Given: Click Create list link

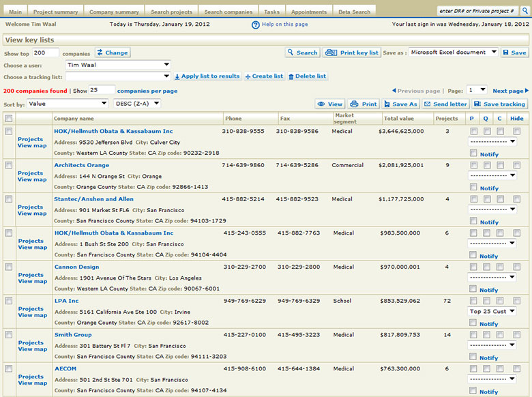Looking at the screenshot, I should coord(264,76).
